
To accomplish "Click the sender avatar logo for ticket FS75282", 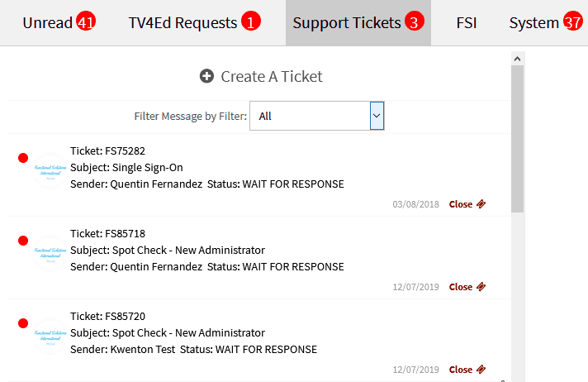I will point(50,170).
